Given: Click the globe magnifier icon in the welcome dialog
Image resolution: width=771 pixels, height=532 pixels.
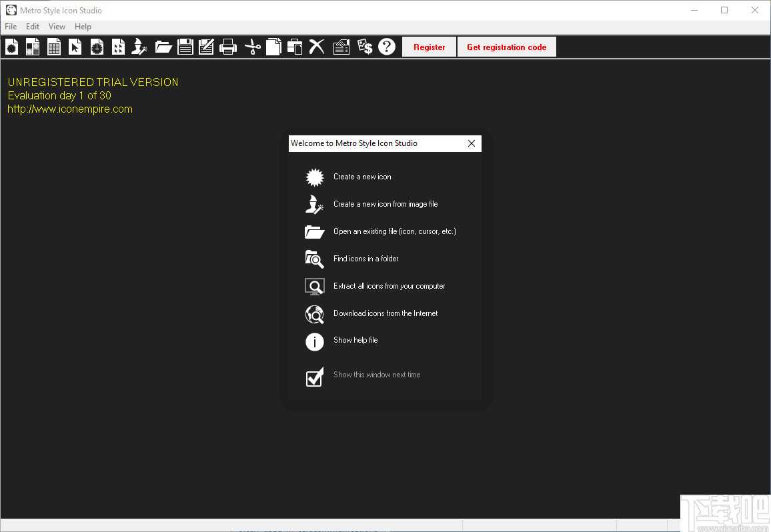Looking at the screenshot, I should coord(315,314).
